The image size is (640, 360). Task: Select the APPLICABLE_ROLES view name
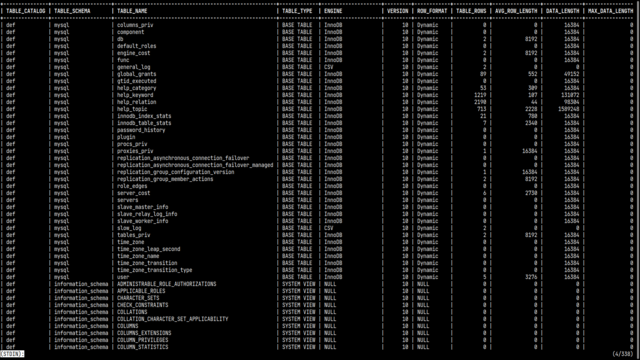pyautogui.click(x=141, y=291)
